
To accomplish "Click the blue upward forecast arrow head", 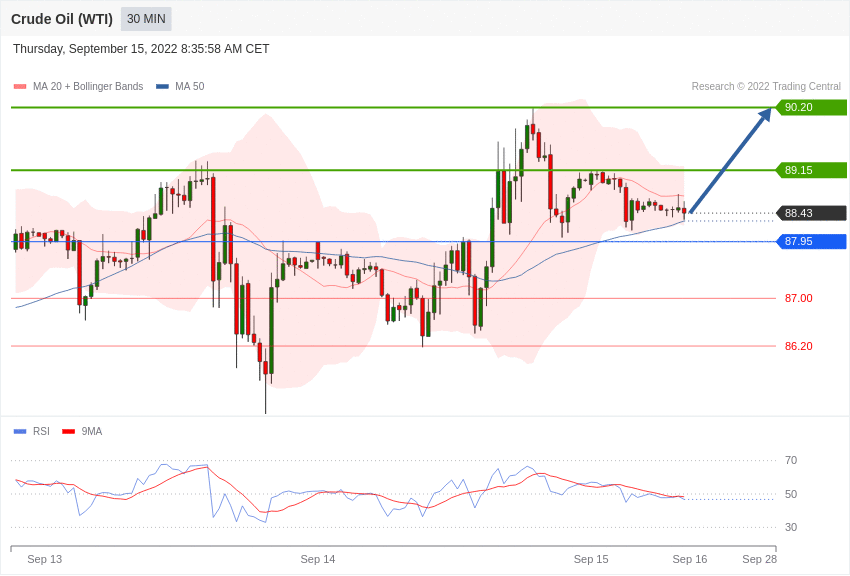I will pos(765,115).
